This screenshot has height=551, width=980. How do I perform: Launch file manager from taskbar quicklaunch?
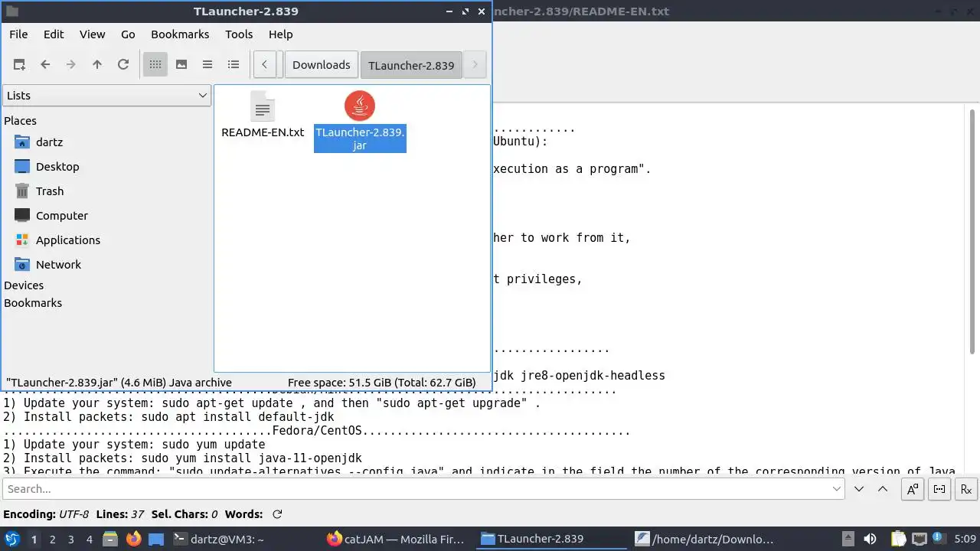109,539
